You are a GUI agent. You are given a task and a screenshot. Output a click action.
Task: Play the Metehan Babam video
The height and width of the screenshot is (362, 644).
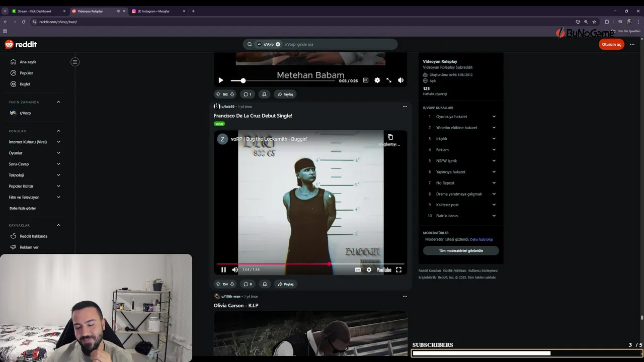[x=220, y=80]
